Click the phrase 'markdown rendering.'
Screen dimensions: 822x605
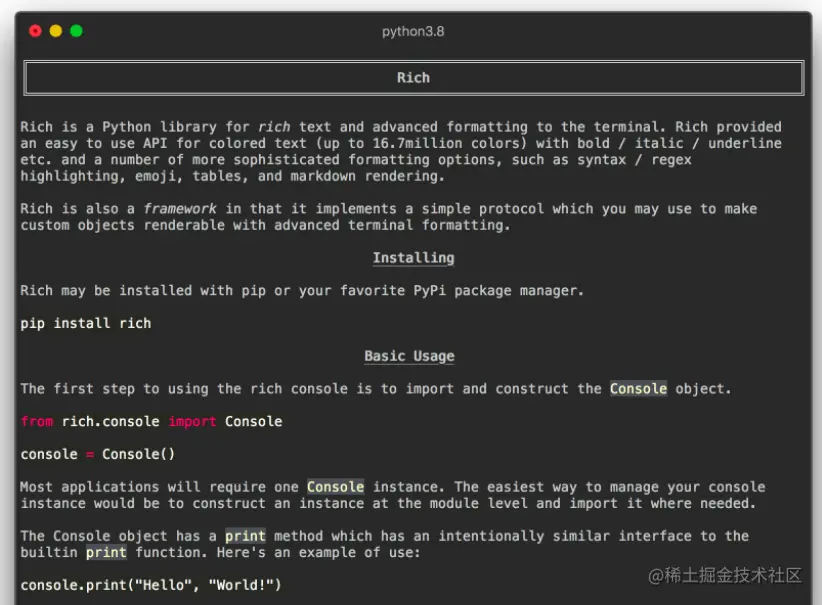tap(368, 176)
